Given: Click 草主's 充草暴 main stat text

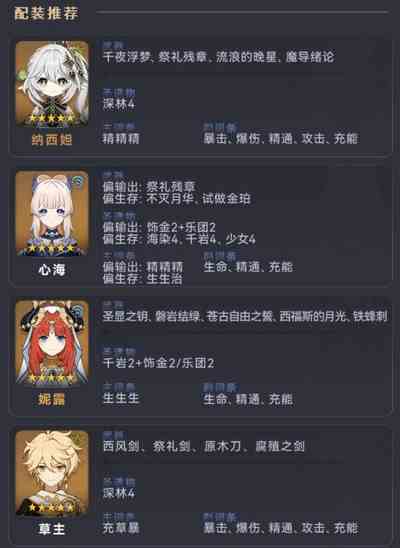Looking at the screenshot, I should click(121, 528).
